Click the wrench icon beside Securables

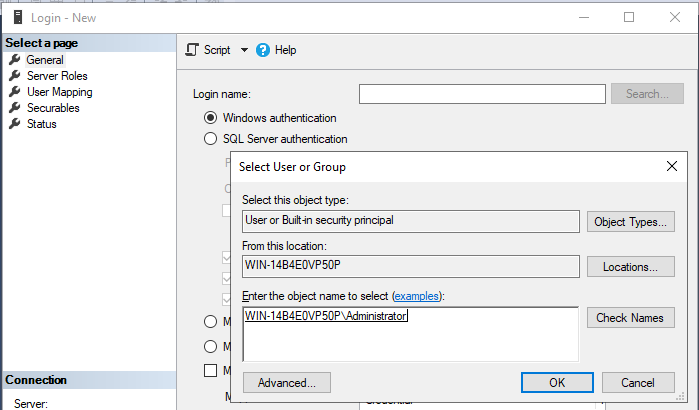coord(15,107)
